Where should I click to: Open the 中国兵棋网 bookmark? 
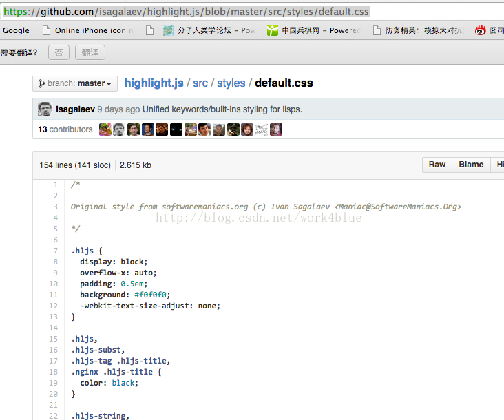(x=314, y=30)
